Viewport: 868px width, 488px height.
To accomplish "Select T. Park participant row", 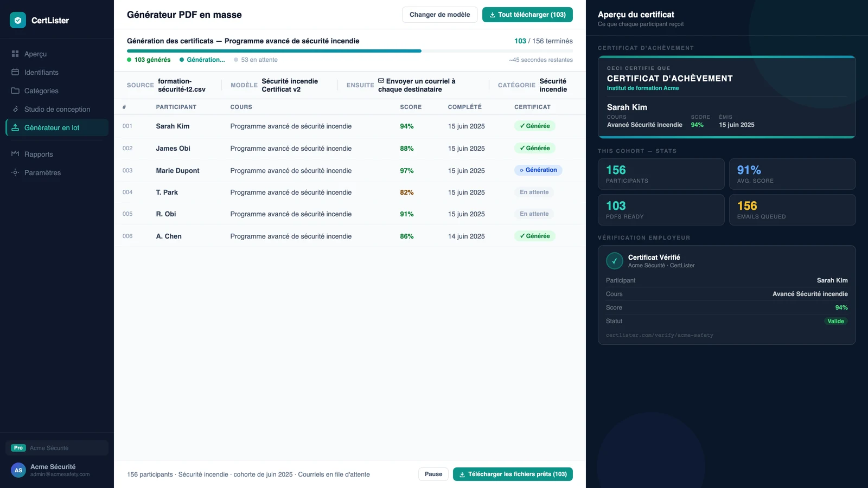I will click(x=350, y=192).
